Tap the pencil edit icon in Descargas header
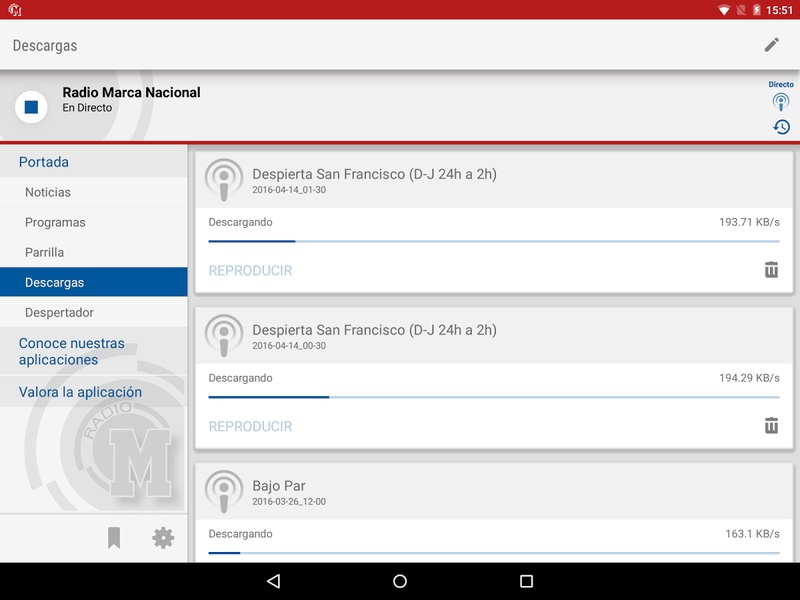Screen dimensions: 800x600 [x=771, y=45]
